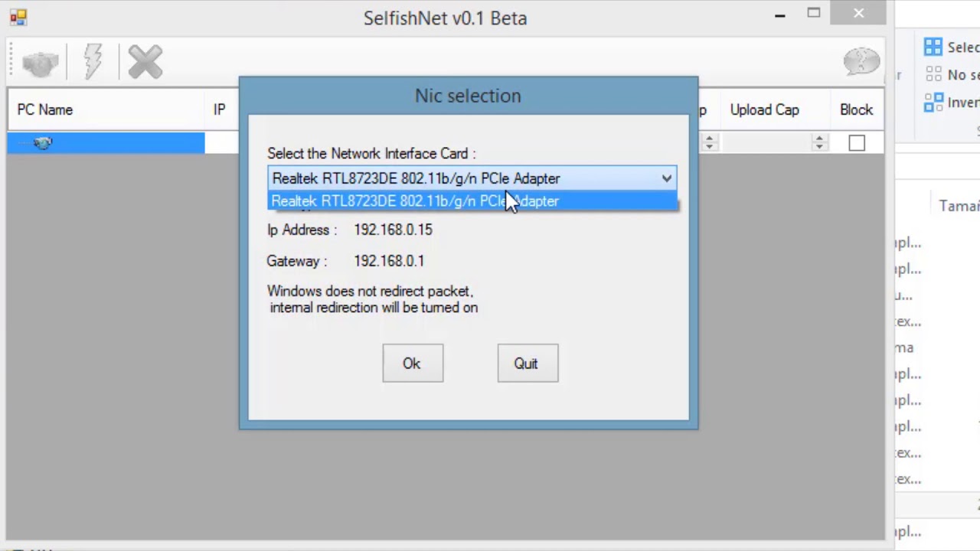This screenshot has width=980, height=551.
Task: Click the Tamai column header in Explorer window
Action: click(959, 206)
